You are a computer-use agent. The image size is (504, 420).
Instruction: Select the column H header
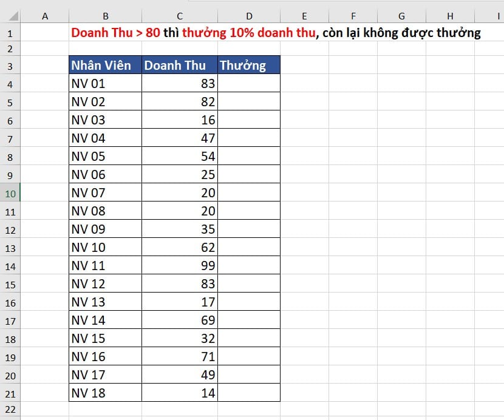click(450, 16)
